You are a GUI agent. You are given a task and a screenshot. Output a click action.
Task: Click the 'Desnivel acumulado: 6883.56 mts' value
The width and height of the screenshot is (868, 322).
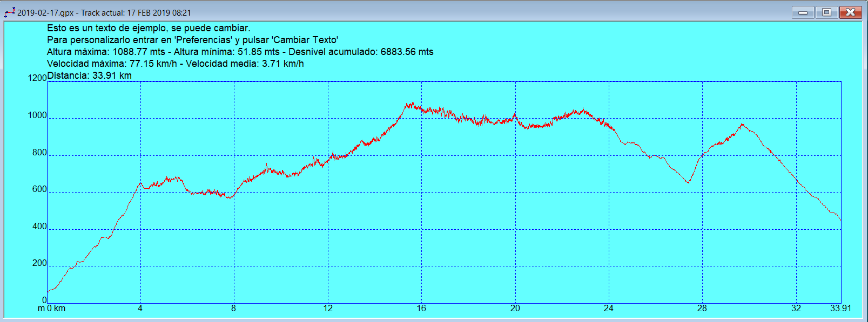pos(361,52)
